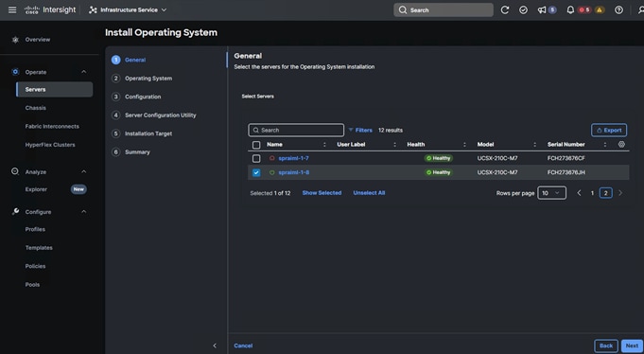Screen dimensions: 644x354
Task: Collapse the Operate section chevron
Action: 84,72
